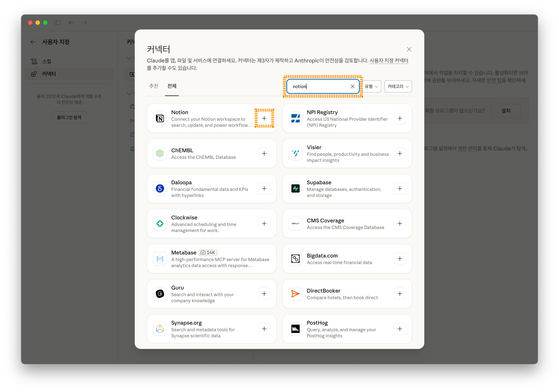The image size is (559, 392).
Task: Toggle the sidebar panel icon
Action: click(x=58, y=23)
